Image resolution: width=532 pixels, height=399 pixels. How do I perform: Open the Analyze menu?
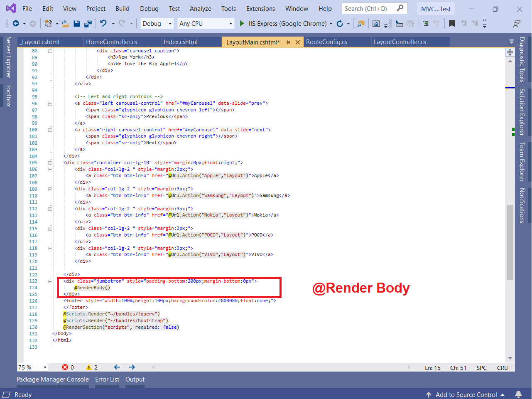pos(200,8)
